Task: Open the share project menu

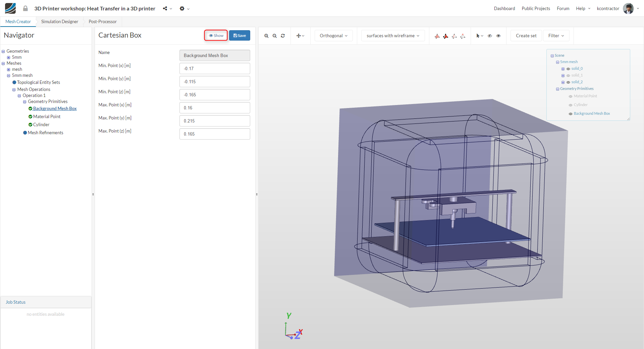Action: coord(167,9)
